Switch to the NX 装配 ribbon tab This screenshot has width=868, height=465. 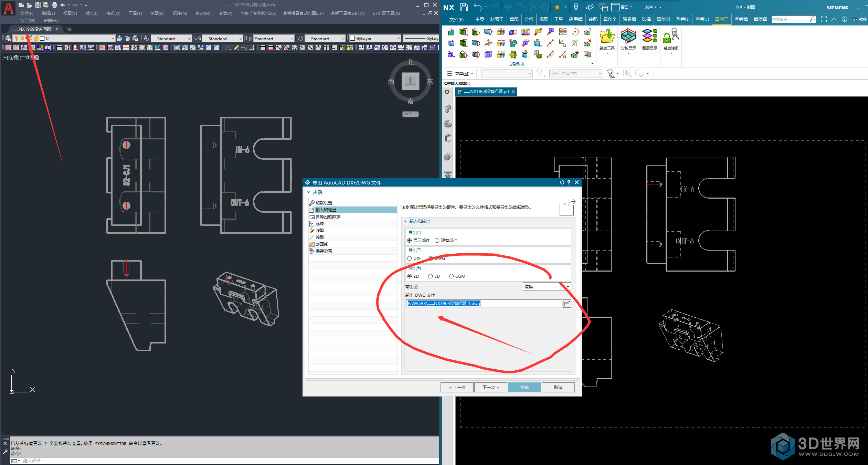coord(593,19)
